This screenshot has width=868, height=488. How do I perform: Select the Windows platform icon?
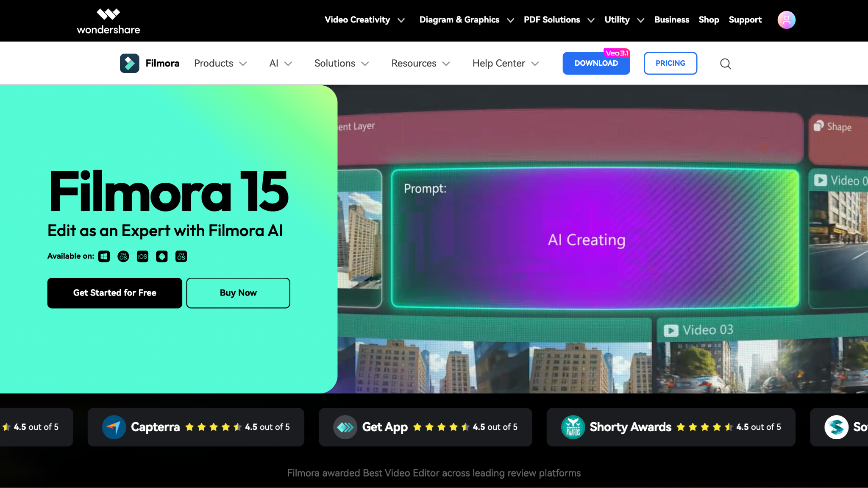(x=104, y=257)
